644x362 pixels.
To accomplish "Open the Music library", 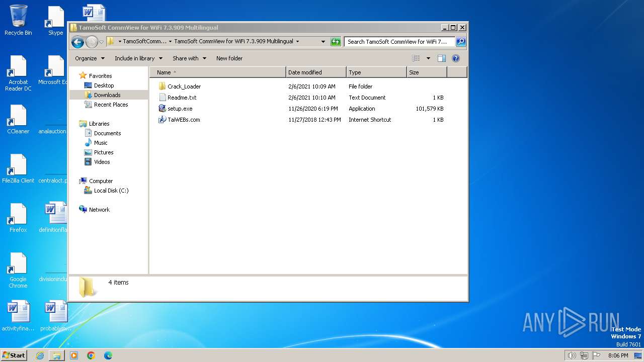I will [101, 143].
